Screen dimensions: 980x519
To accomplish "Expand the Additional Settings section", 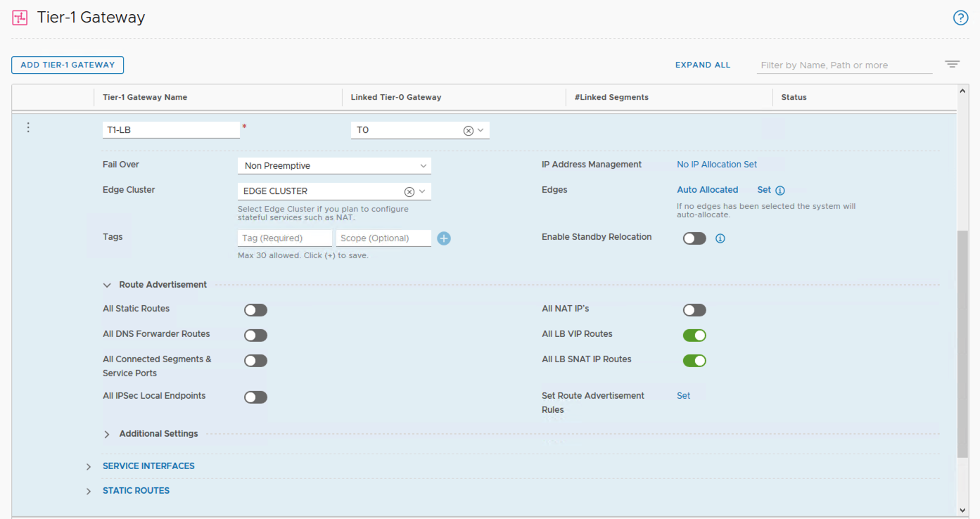I will pos(107,435).
